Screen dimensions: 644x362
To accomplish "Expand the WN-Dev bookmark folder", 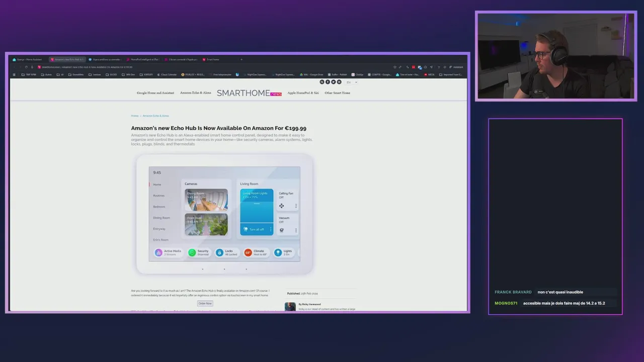I will [x=128, y=74].
